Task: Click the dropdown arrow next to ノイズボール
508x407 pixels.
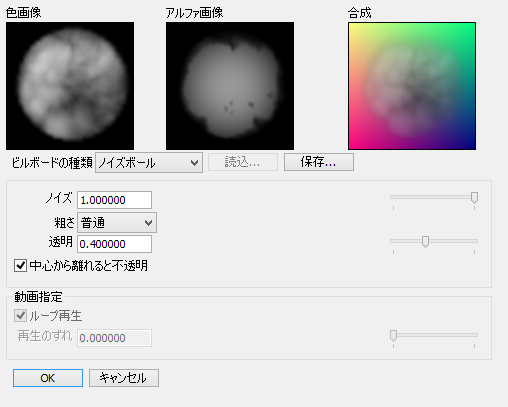Action: 194,163
